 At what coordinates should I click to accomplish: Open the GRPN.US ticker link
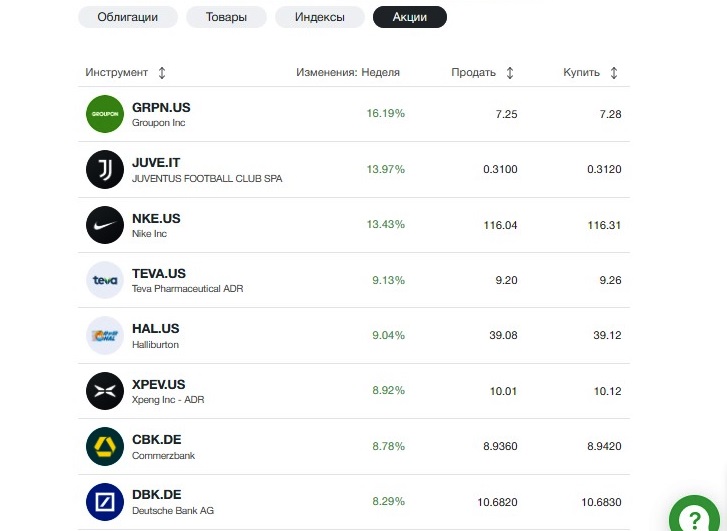click(161, 107)
